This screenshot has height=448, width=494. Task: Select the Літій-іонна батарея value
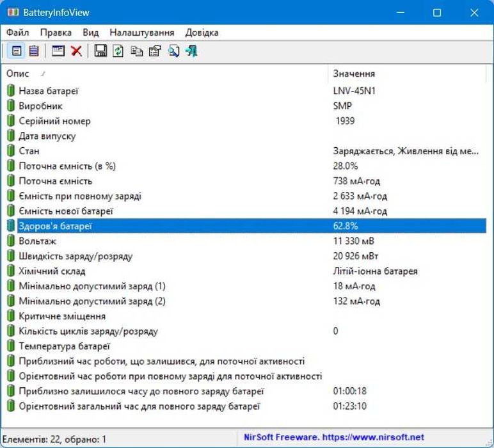pyautogui.click(x=375, y=271)
